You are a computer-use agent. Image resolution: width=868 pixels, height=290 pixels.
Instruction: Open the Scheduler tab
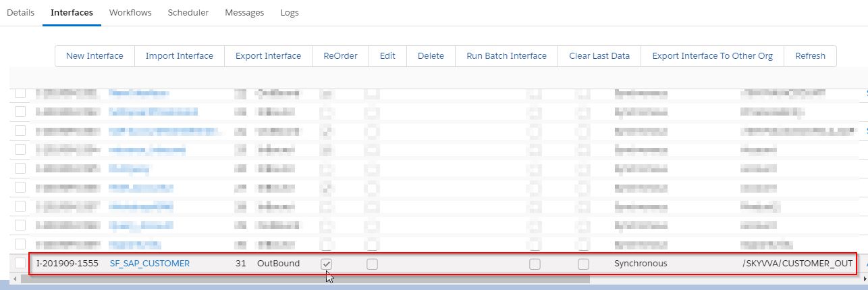pyautogui.click(x=188, y=13)
